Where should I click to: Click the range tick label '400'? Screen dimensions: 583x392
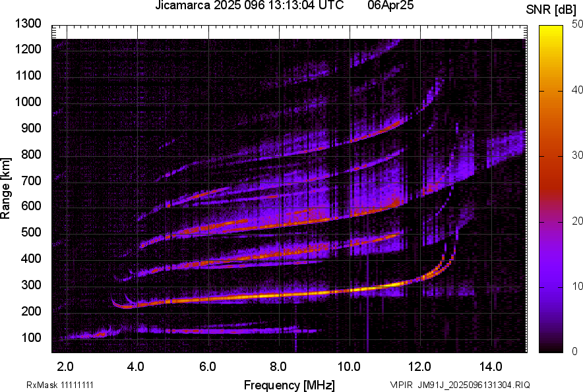(31, 259)
